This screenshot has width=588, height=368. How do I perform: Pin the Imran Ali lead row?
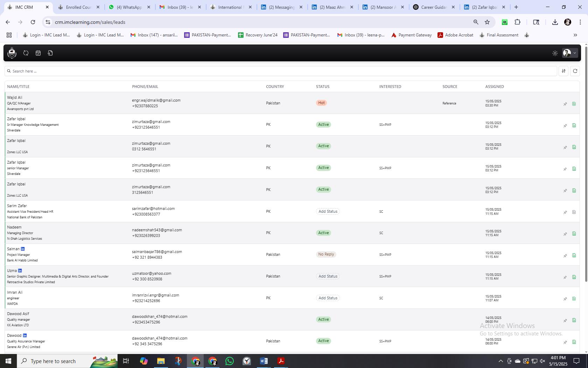(x=565, y=299)
